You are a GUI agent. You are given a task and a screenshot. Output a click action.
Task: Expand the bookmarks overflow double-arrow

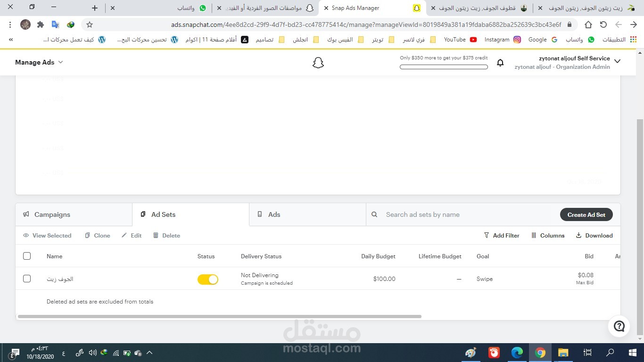[11, 40]
